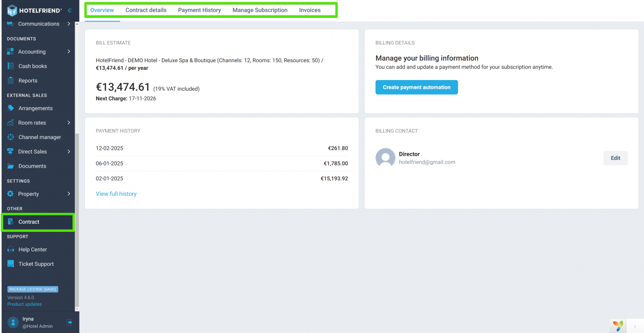Select the 02-01-2025 payment row

[x=222, y=178]
